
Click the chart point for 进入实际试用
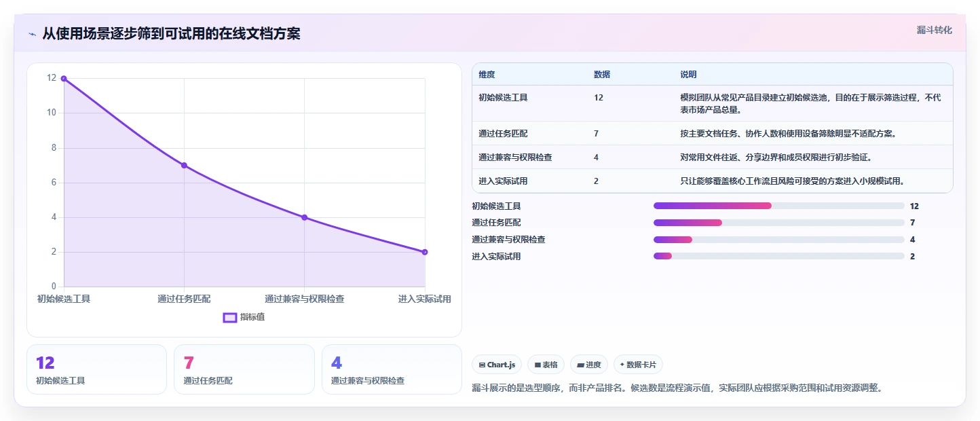coord(425,252)
